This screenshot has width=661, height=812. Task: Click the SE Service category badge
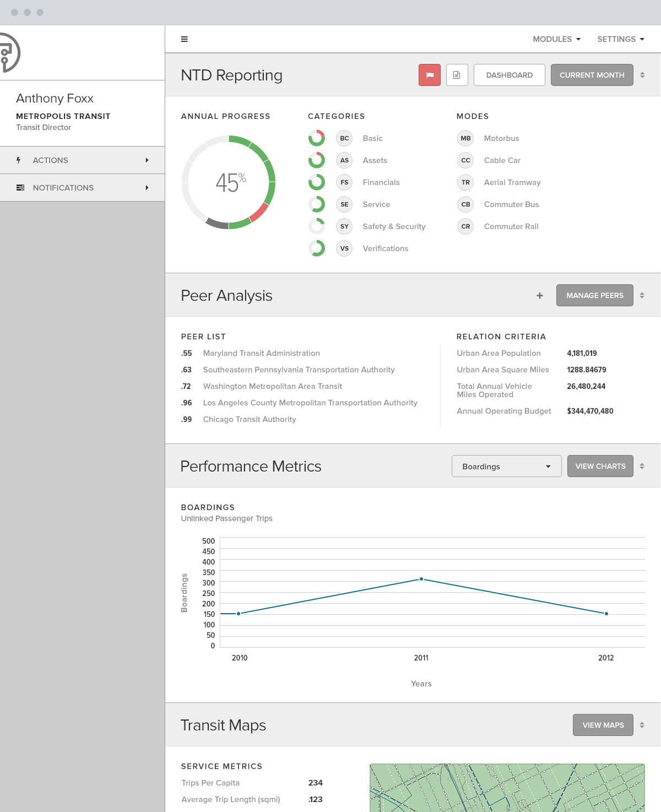344,204
